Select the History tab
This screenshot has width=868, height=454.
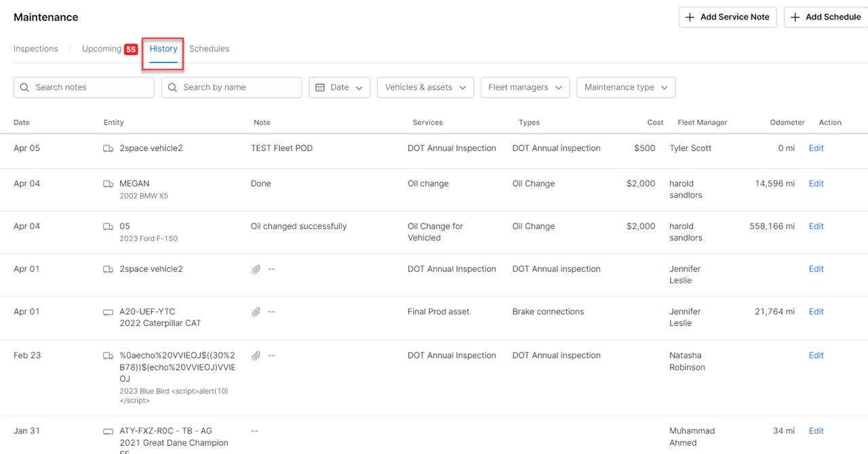coord(163,49)
